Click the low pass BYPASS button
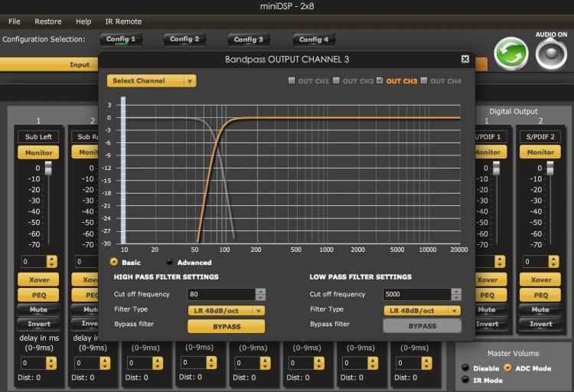574x392 pixels. point(422,326)
